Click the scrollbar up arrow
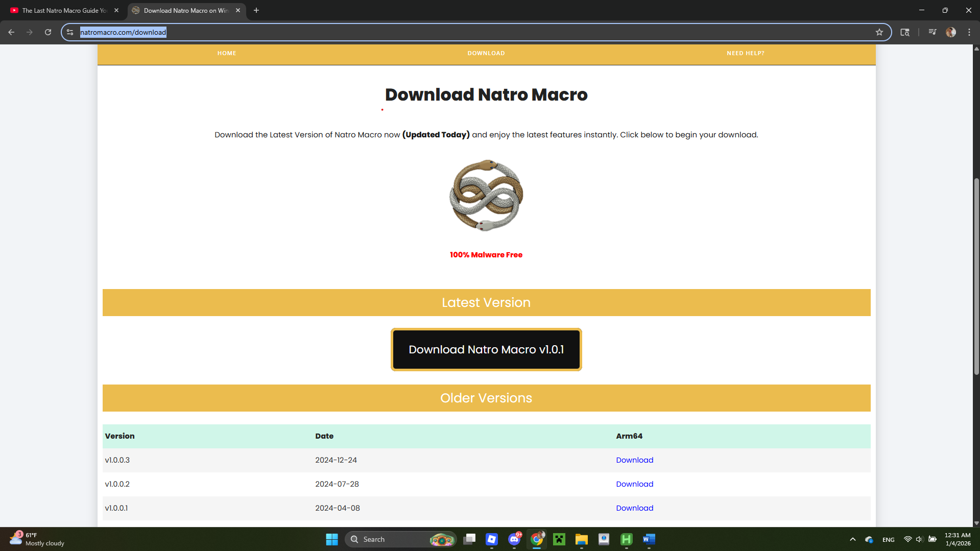 coord(976,49)
